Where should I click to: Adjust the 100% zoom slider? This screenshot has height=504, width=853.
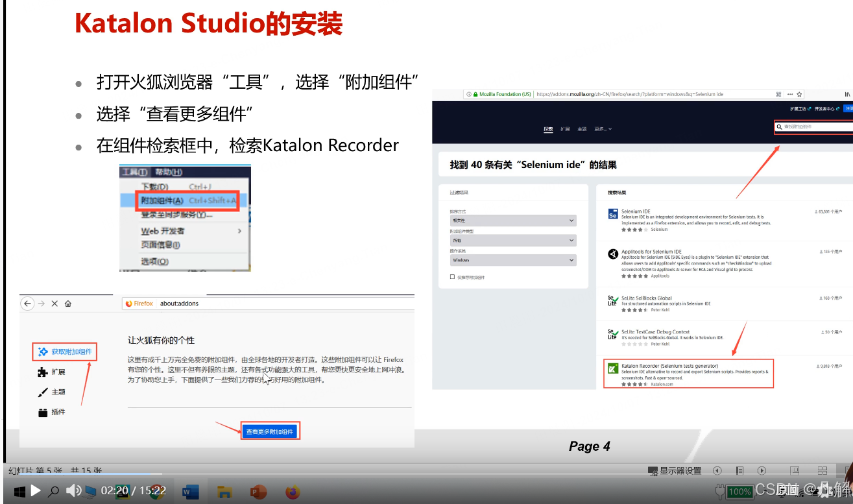(x=739, y=491)
